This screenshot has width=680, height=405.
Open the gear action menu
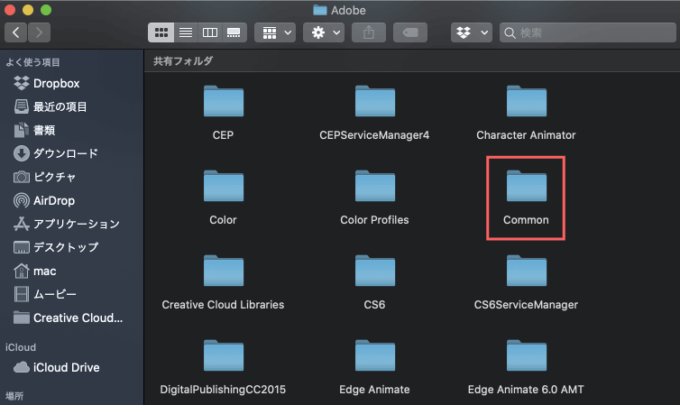click(x=324, y=33)
